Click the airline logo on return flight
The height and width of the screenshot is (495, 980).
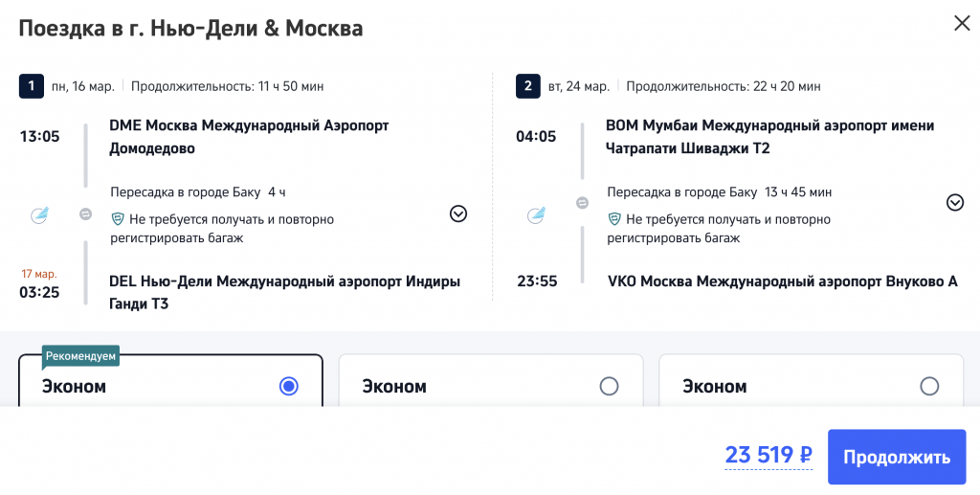pos(536,215)
